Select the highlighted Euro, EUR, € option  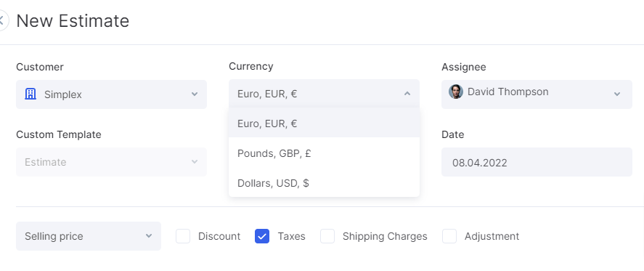tap(324, 124)
